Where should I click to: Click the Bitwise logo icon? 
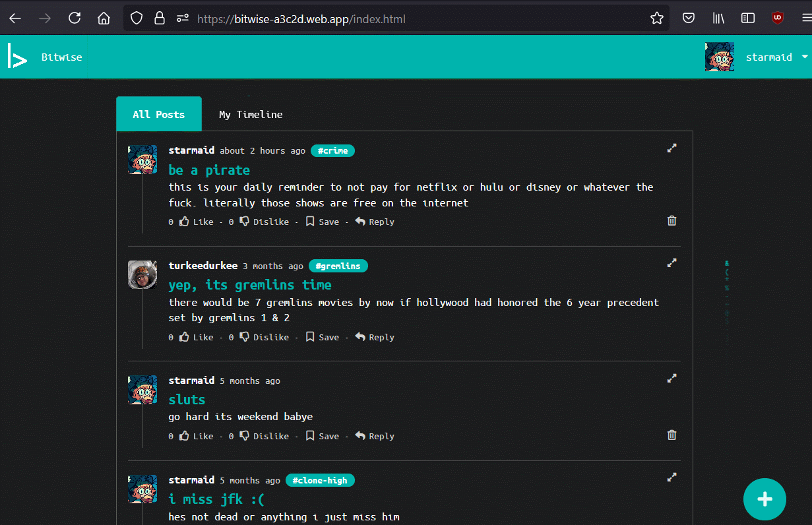tap(17, 57)
